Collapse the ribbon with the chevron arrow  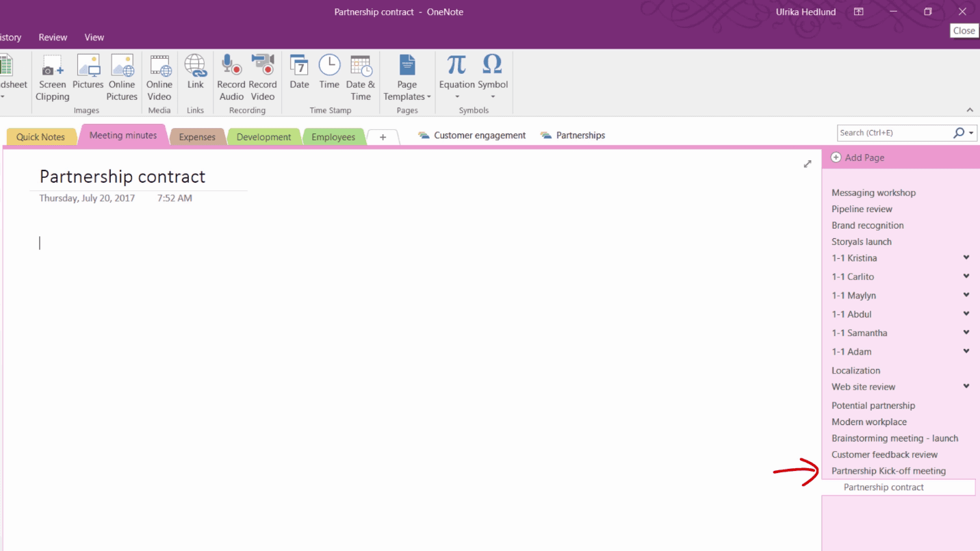970,110
